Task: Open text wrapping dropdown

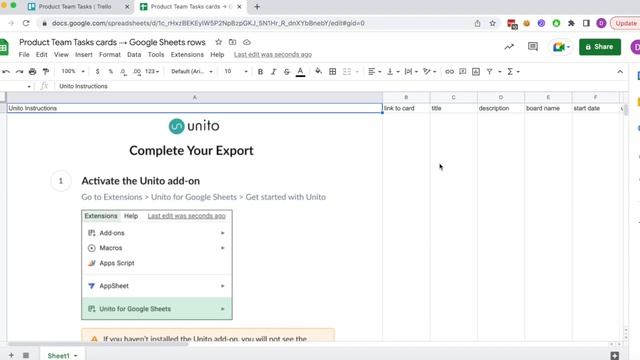Action: pos(411,71)
